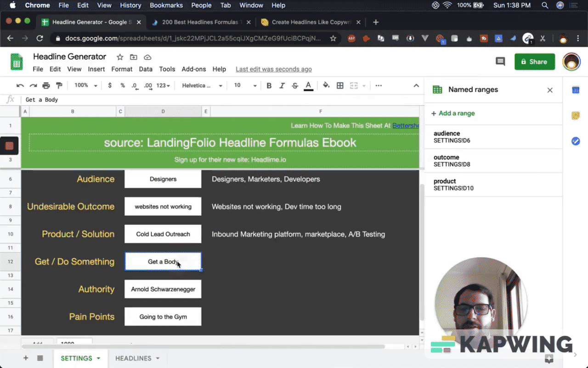Open the Insert menu
588x368 pixels.
[96, 69]
